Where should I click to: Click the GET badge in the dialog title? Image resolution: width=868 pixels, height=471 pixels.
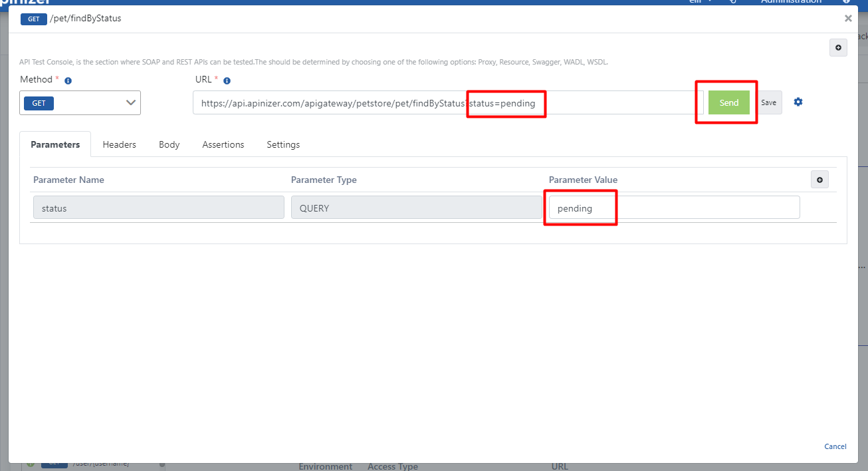(x=34, y=19)
